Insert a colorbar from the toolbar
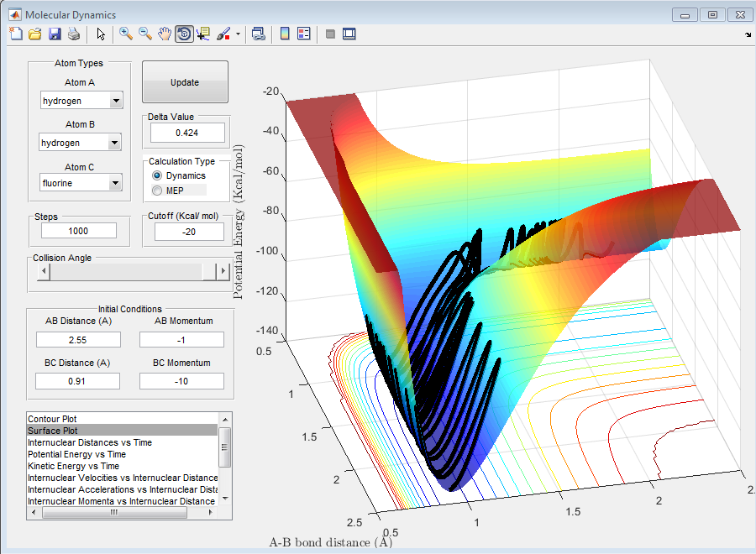Image resolution: width=756 pixels, height=554 pixels. click(285, 34)
